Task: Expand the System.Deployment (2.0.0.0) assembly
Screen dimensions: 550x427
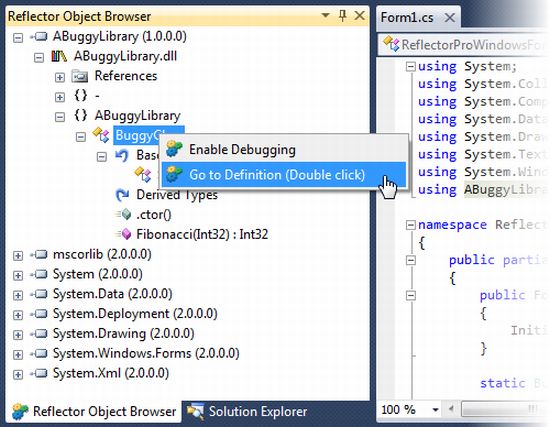Action: 18,315
